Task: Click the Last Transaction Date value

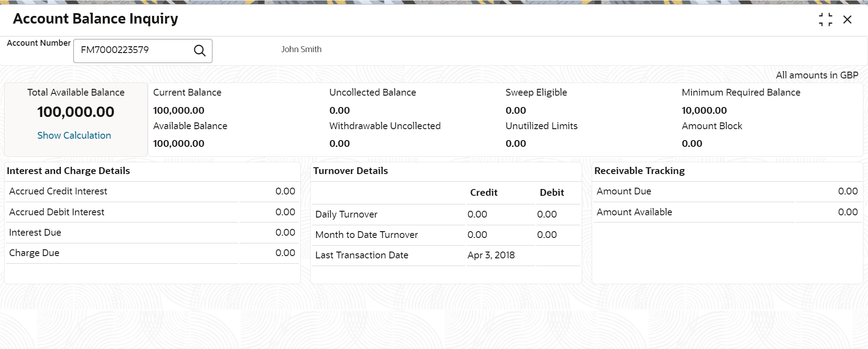Action: (491, 255)
